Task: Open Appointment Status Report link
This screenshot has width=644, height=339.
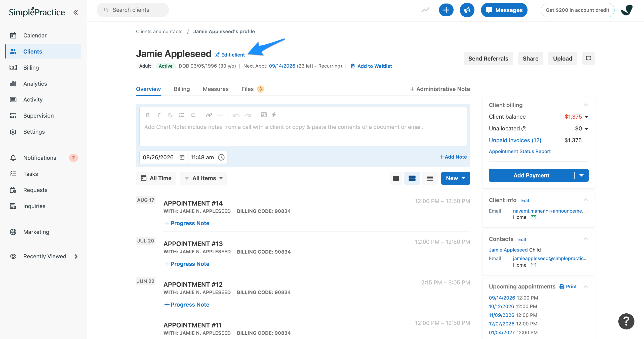Action: [520, 151]
